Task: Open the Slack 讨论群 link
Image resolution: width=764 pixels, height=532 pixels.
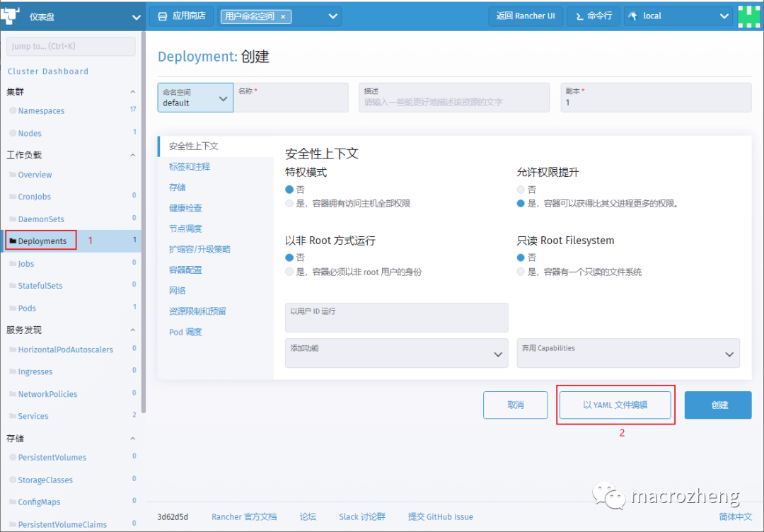Action: 362,517
